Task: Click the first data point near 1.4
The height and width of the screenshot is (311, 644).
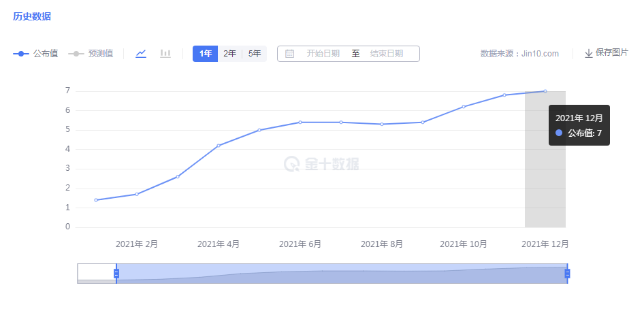Action: click(x=96, y=200)
